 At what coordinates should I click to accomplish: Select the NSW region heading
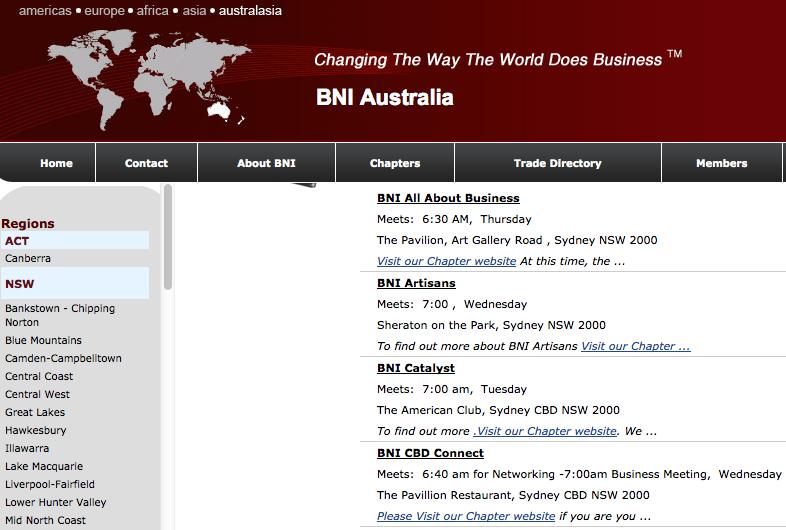(75, 283)
